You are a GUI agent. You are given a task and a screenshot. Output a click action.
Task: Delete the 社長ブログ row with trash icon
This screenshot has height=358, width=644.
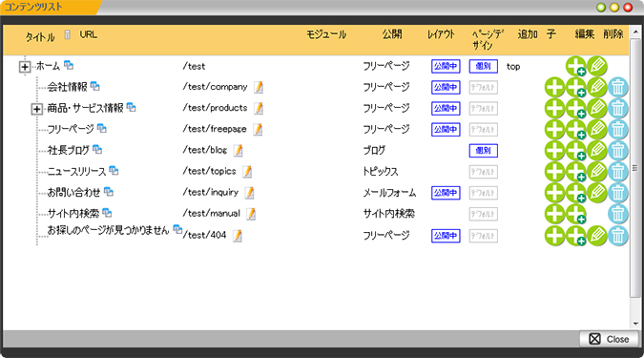(618, 151)
